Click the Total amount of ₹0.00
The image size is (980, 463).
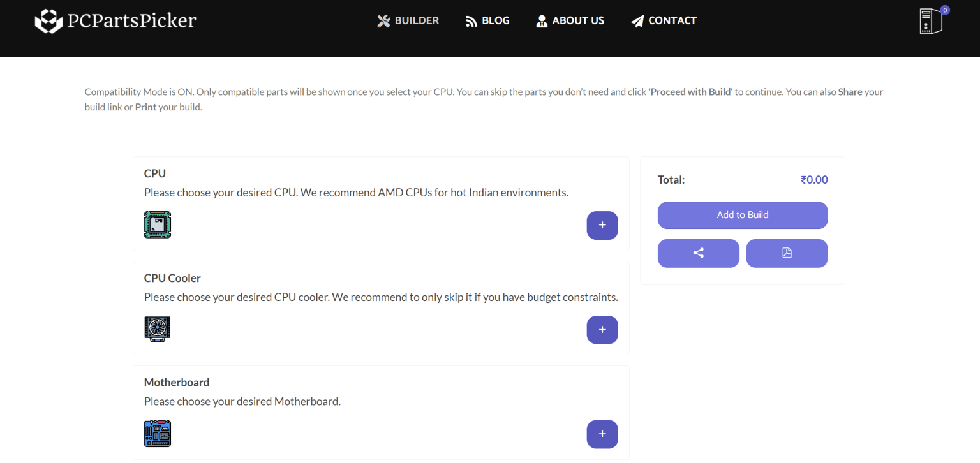[x=814, y=179]
